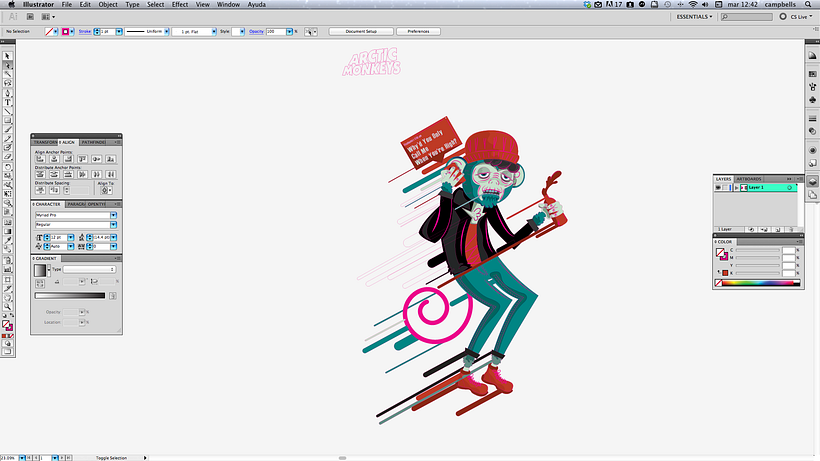The height and width of the screenshot is (461, 820).
Task: Select the Line Segment tool
Action: pyautogui.click(x=7, y=111)
